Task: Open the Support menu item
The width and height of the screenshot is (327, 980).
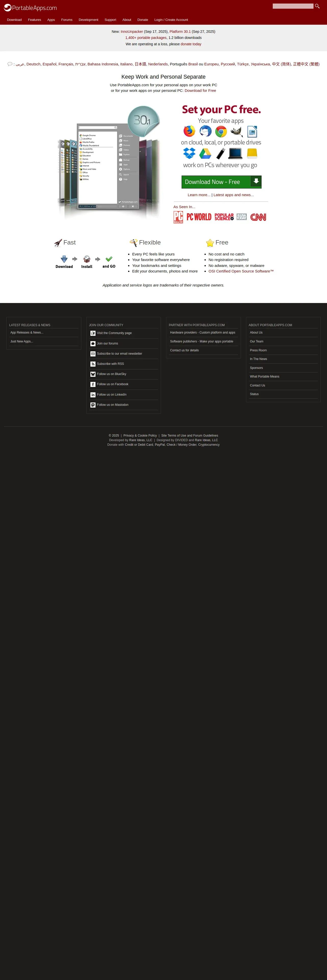Action: (110, 20)
